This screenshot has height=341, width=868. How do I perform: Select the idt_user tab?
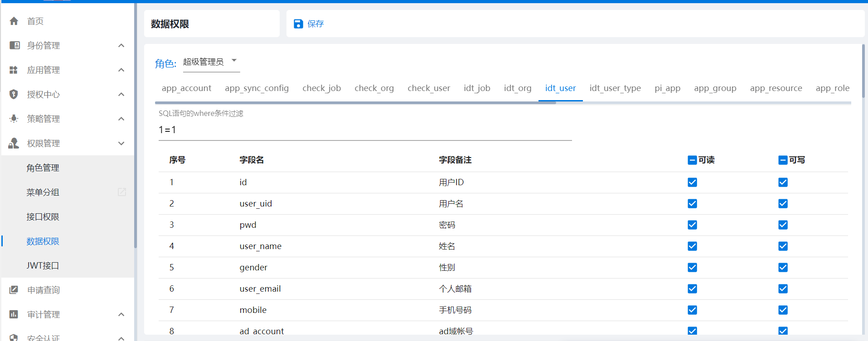560,88
